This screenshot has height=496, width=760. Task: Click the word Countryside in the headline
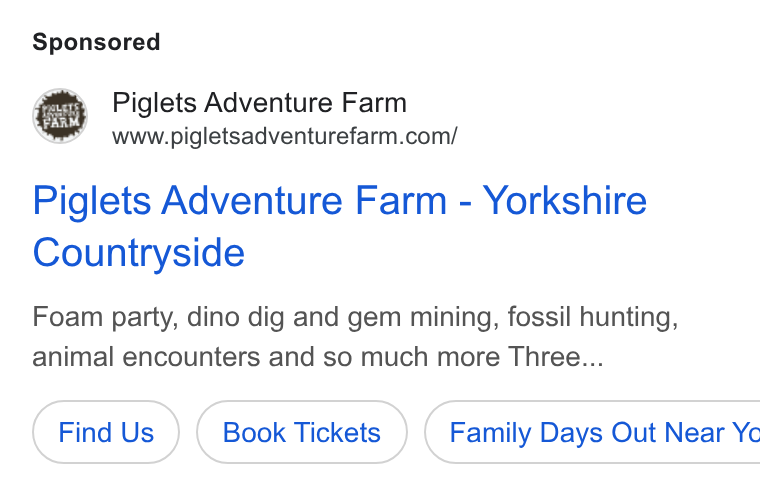pos(139,253)
